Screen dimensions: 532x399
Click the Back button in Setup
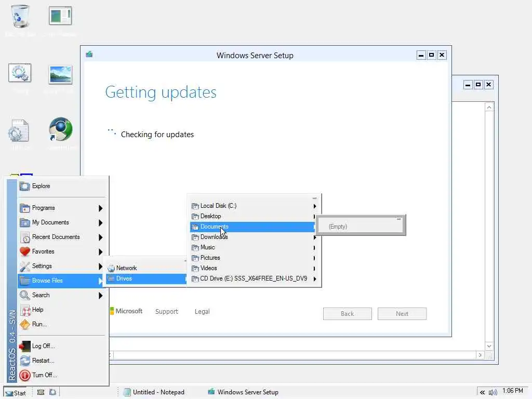coord(348,314)
